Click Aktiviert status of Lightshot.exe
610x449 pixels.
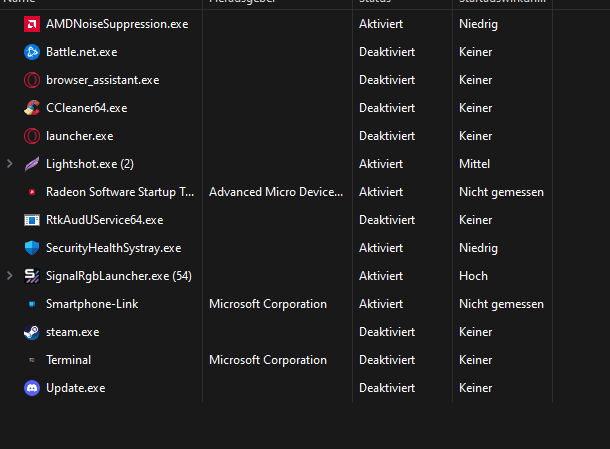point(381,164)
